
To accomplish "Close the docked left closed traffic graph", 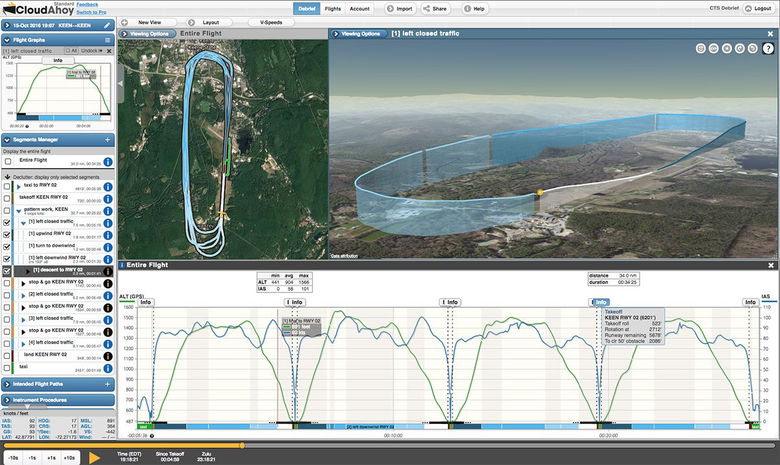I will pos(109,51).
